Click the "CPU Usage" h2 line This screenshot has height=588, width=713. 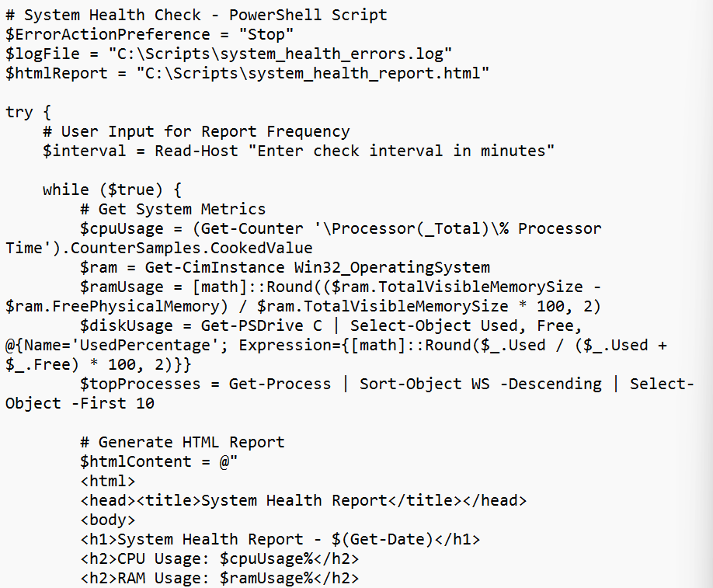coord(219,558)
